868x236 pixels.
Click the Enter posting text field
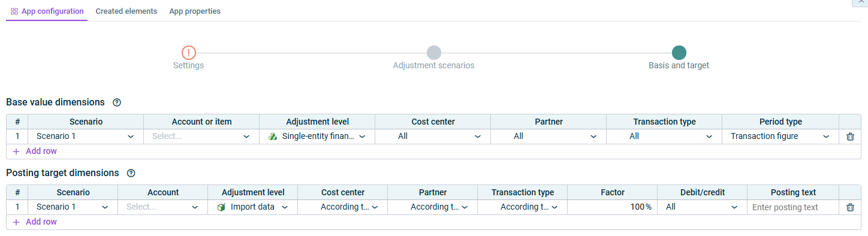(792, 207)
